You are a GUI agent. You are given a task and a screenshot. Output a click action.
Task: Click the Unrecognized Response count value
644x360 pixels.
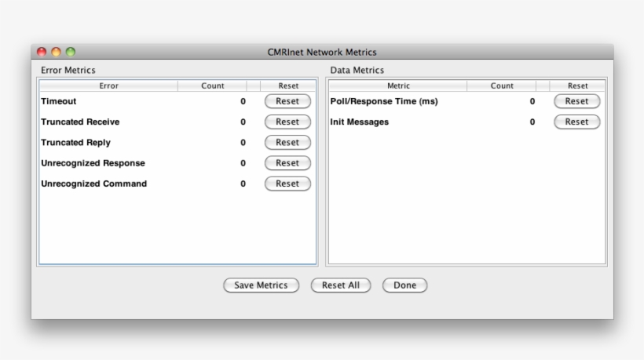(x=243, y=163)
